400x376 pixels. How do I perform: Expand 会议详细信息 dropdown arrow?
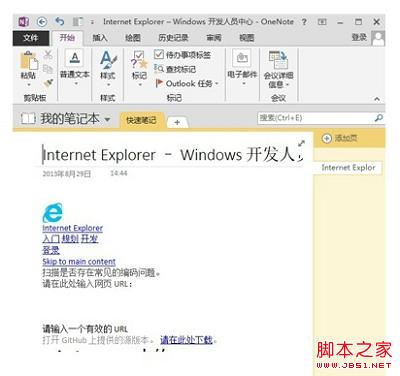click(x=287, y=85)
